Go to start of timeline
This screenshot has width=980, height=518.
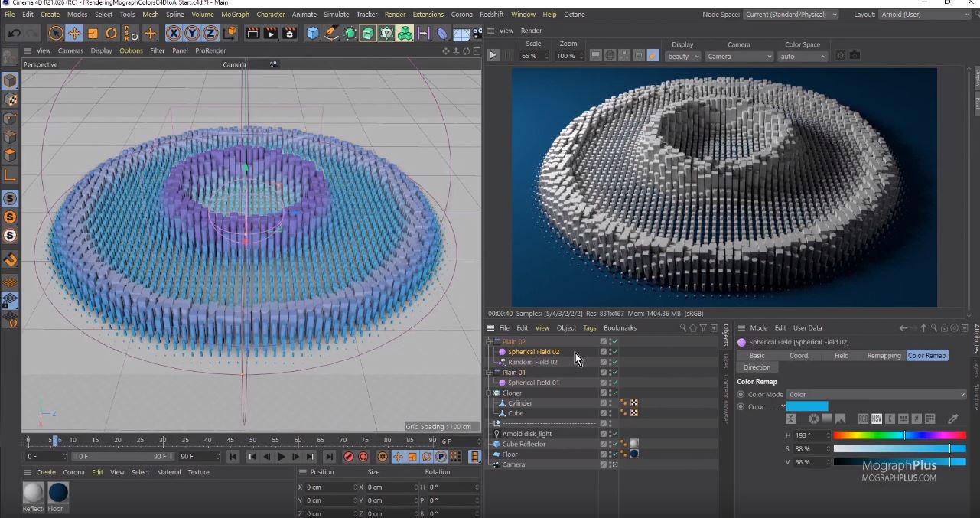[233, 457]
